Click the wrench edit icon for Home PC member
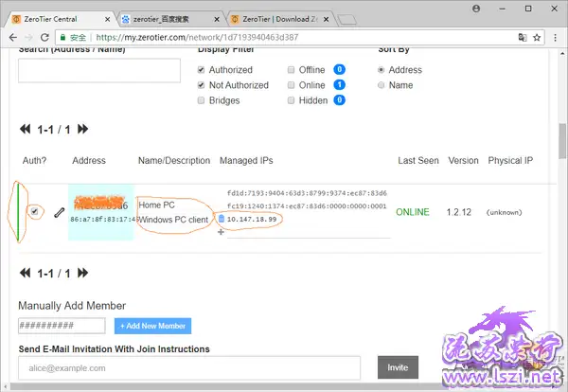 [59, 213]
